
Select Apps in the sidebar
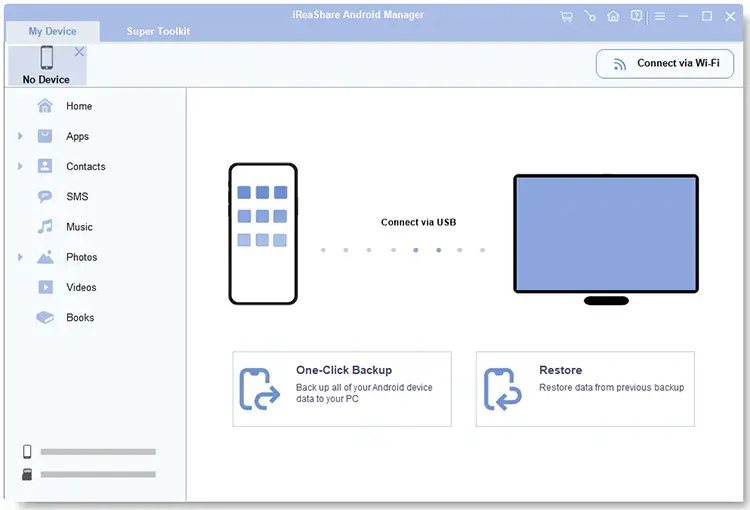click(77, 136)
